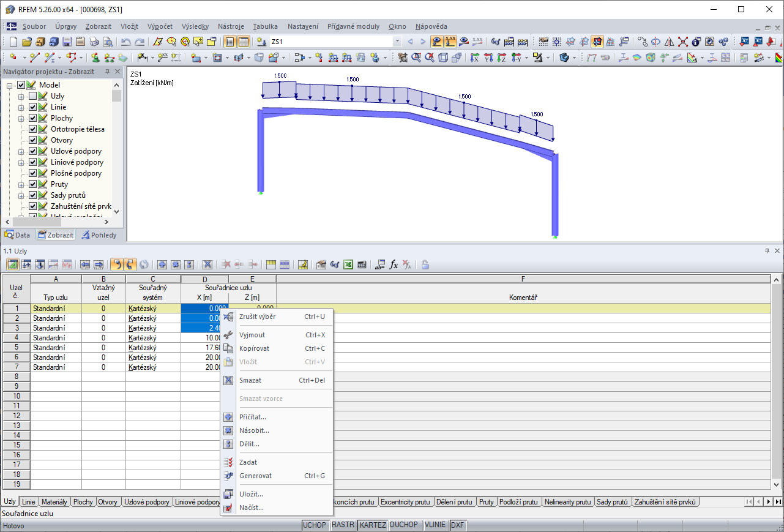Screen dimensions: 784x532
Task: Toggle Liniové podpory checkbox
Action: coord(32,162)
